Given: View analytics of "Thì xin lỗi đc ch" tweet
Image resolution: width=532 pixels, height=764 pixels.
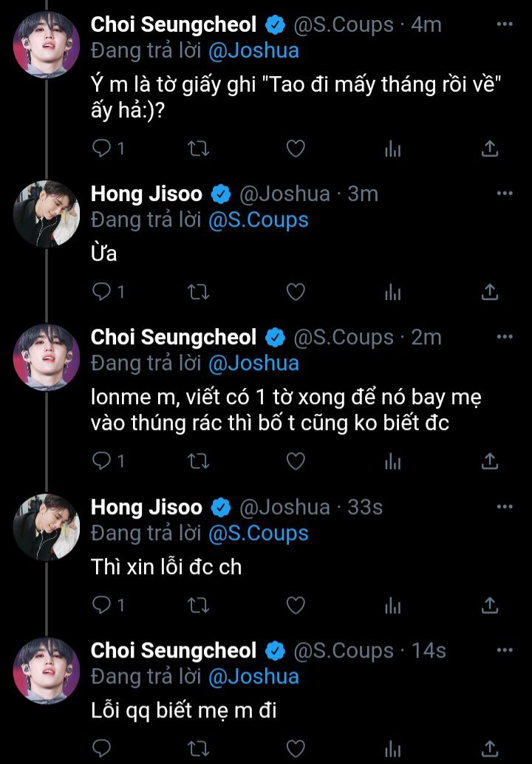Looking at the screenshot, I should tap(392, 605).
